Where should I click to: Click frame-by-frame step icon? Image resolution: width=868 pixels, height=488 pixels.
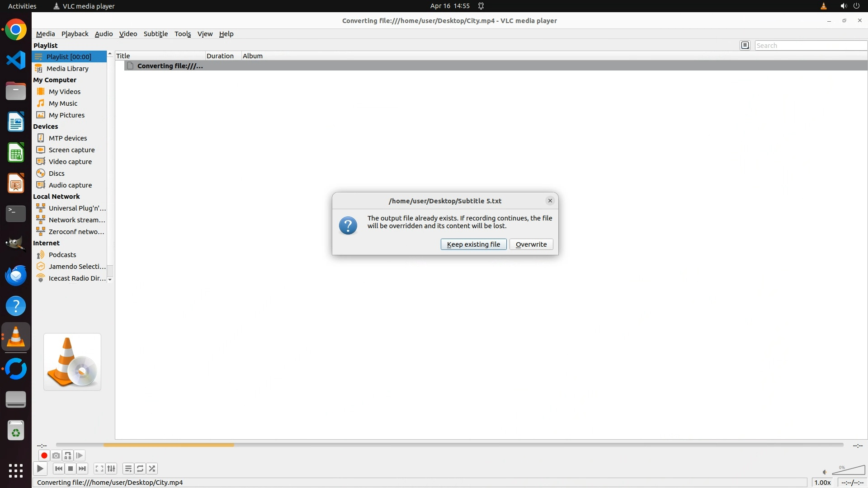point(80,455)
